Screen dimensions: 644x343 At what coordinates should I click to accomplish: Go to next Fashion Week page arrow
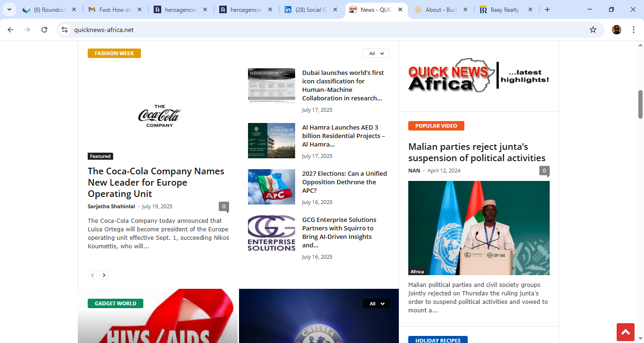pyautogui.click(x=104, y=275)
